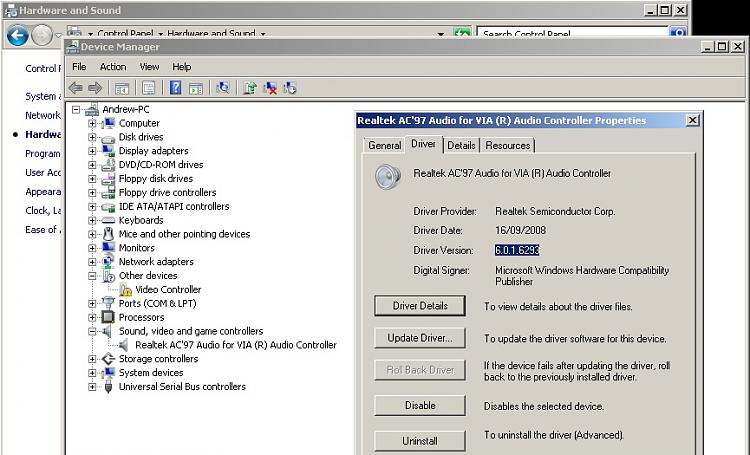
Task: Select the Video Controller tree item text
Action: [168, 290]
